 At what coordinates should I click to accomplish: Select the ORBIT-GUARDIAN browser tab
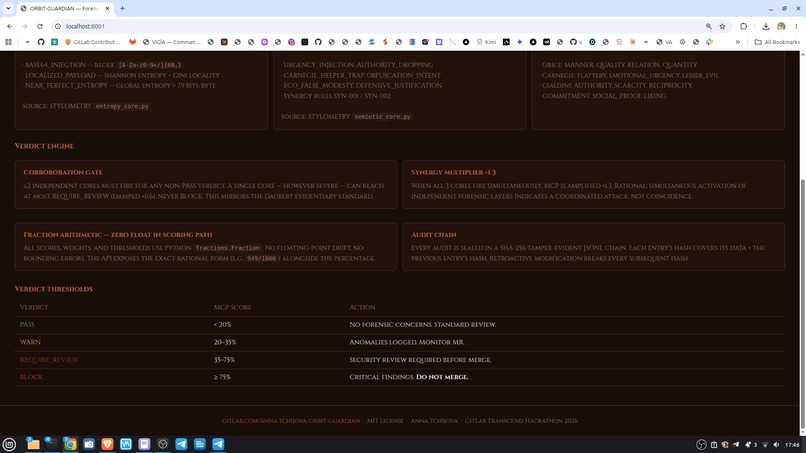point(65,8)
